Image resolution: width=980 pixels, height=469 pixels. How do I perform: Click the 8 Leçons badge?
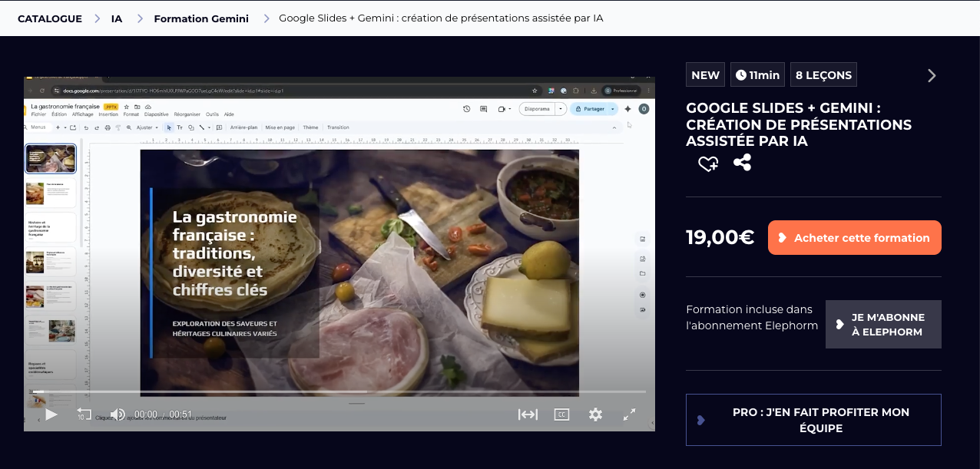tap(823, 75)
